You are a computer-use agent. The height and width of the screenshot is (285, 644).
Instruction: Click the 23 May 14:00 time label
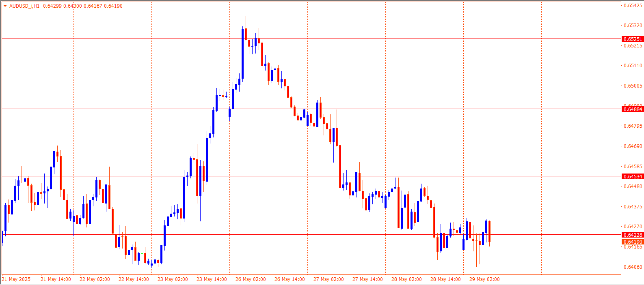pos(212,279)
